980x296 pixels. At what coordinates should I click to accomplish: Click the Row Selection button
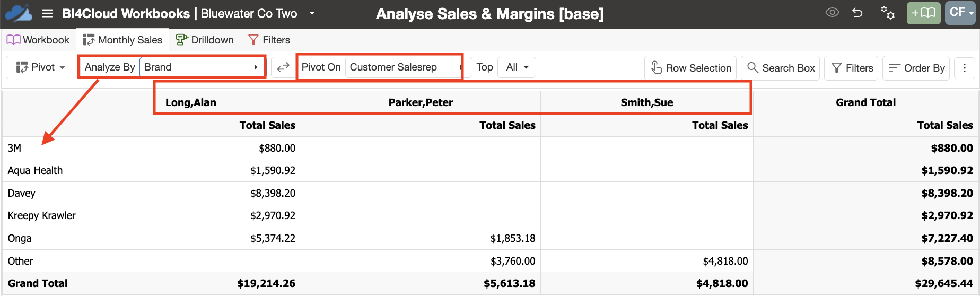click(690, 68)
